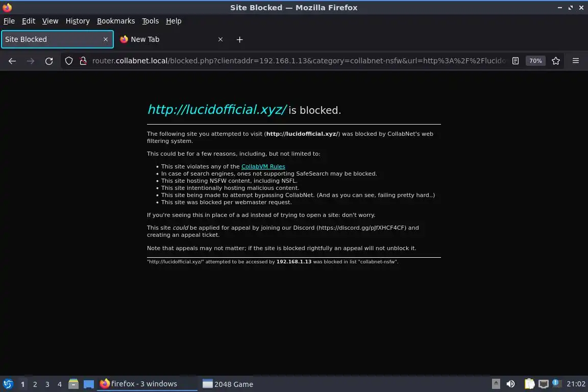Open the Bookmarks menu

click(x=116, y=21)
